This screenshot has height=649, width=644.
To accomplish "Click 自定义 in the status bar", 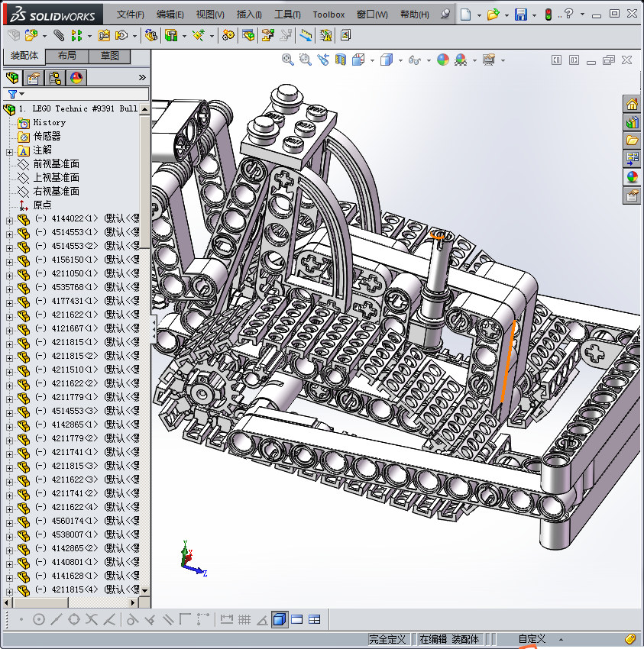I will pos(532,639).
